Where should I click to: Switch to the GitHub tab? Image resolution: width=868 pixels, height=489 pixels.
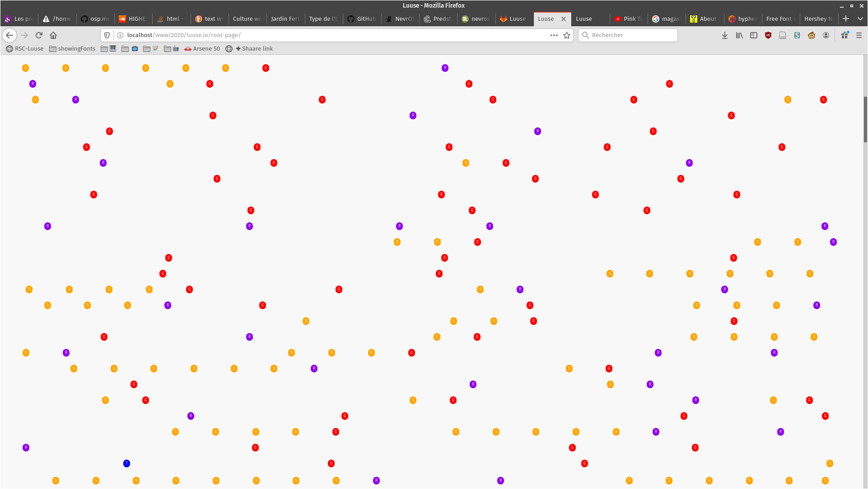tap(362, 19)
